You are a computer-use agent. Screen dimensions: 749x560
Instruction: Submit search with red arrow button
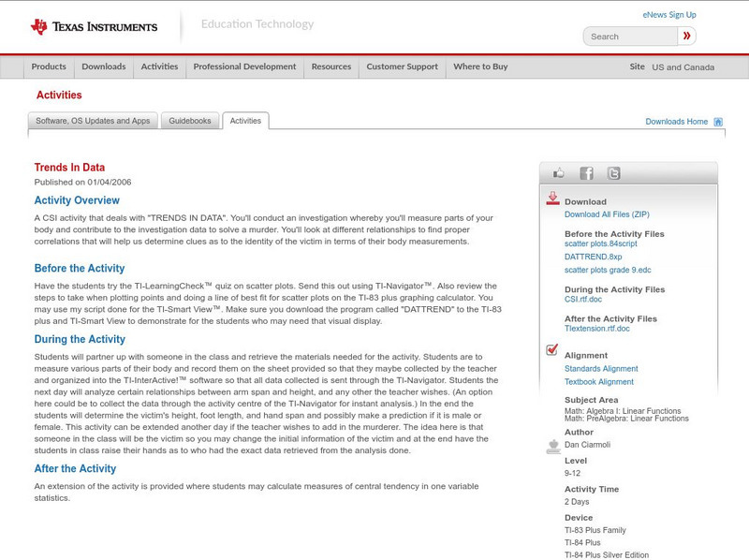687,36
